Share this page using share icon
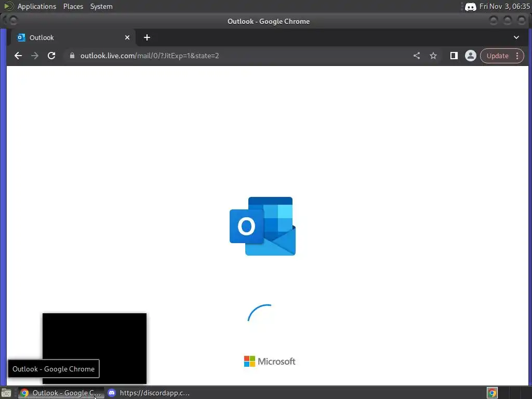This screenshot has height=399, width=532. [417, 56]
